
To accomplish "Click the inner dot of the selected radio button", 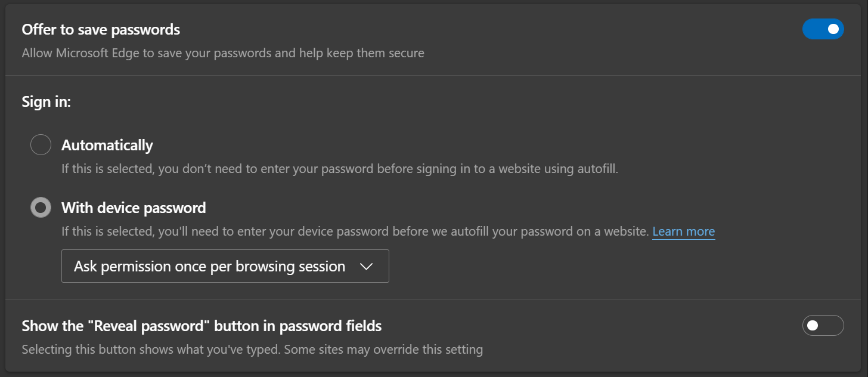I will click(x=41, y=208).
